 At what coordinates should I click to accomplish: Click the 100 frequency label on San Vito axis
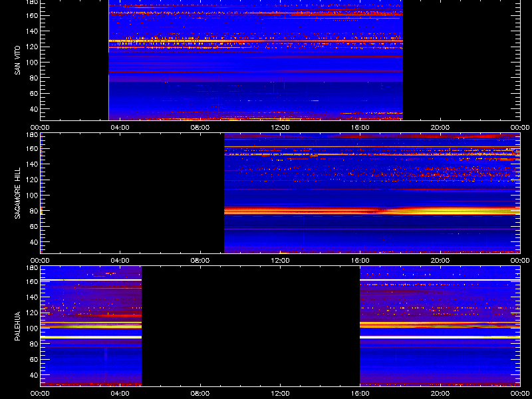click(32, 63)
